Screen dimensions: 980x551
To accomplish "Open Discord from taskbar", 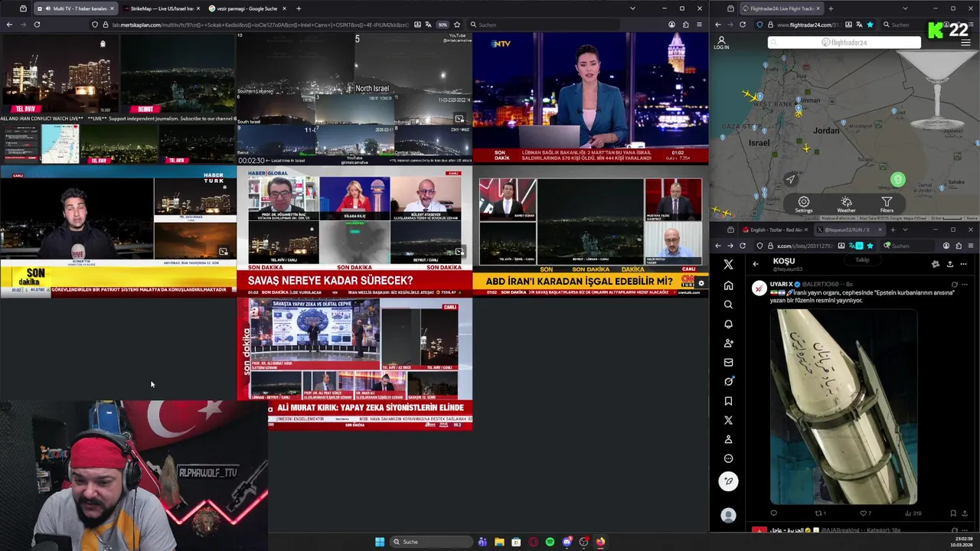I will click(567, 542).
